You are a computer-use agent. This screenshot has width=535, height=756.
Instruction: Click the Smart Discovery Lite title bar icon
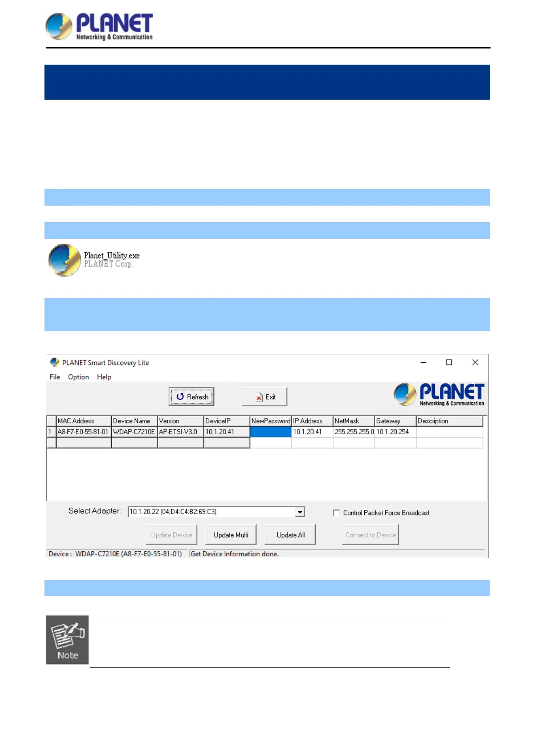coord(55,362)
